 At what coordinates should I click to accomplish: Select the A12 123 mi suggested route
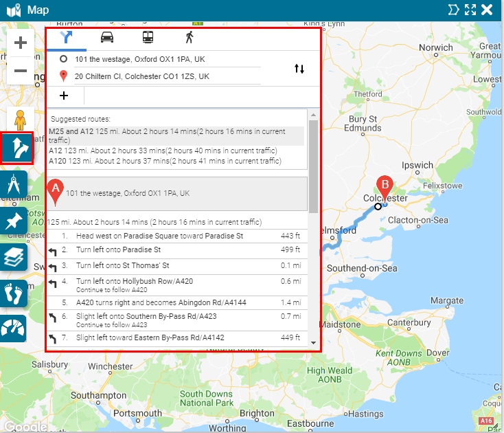(x=163, y=151)
